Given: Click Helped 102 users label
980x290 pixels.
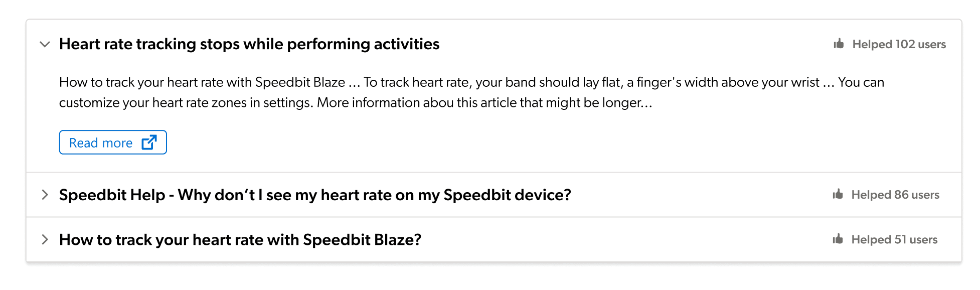Looking at the screenshot, I should (898, 44).
